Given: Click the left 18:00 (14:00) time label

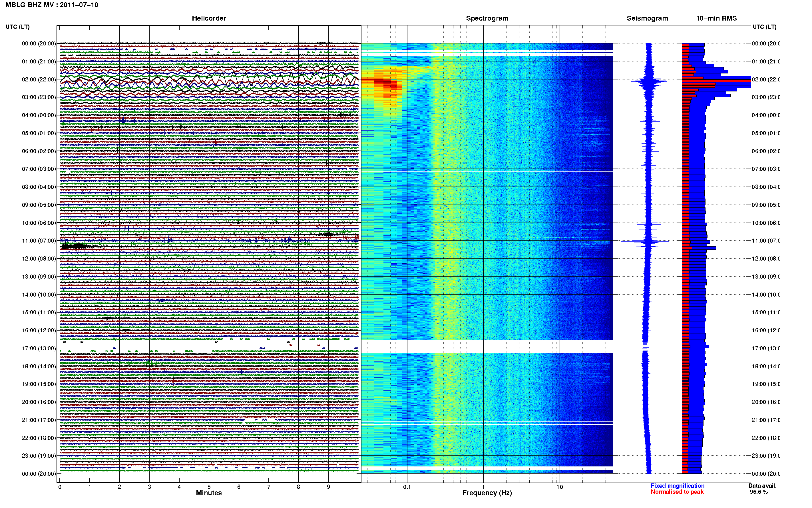Looking at the screenshot, I should click(39, 366).
